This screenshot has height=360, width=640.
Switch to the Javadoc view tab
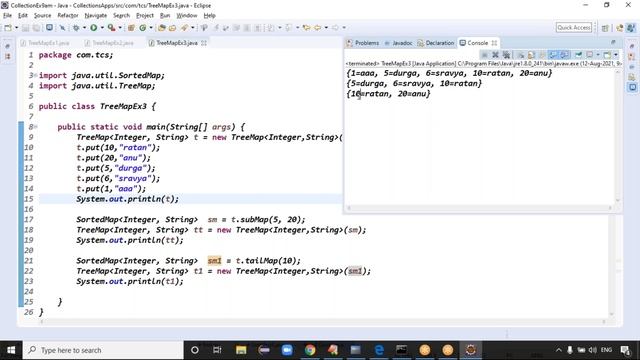[398, 43]
